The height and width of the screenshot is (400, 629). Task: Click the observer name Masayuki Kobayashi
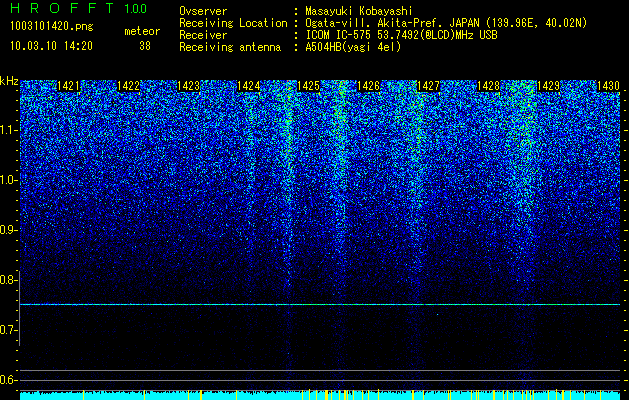359,11
